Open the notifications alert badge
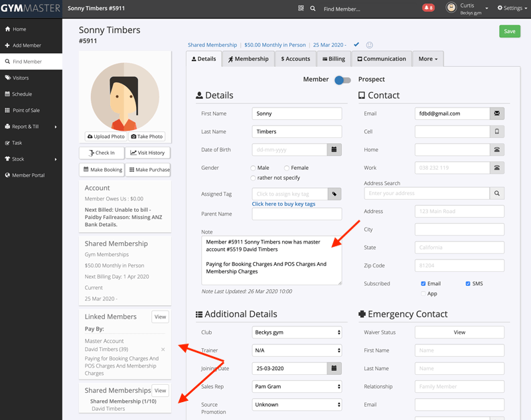The height and width of the screenshot is (420, 531). [x=428, y=9]
